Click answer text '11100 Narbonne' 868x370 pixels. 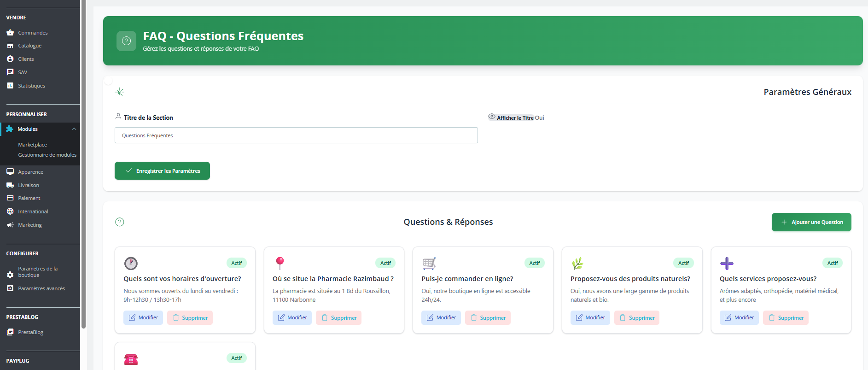pyautogui.click(x=294, y=300)
